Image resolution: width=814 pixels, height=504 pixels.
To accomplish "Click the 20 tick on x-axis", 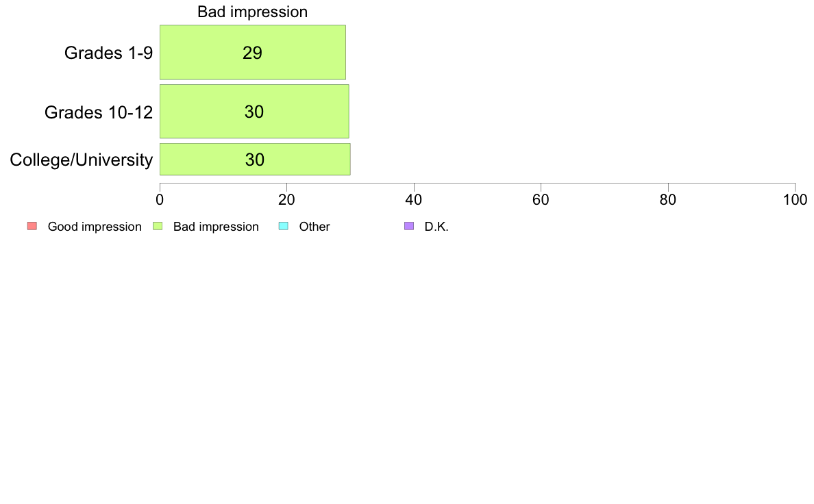I will (x=286, y=200).
